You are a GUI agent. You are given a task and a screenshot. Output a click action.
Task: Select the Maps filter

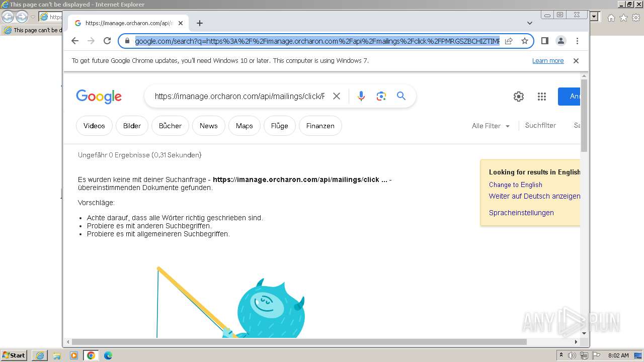244,126
